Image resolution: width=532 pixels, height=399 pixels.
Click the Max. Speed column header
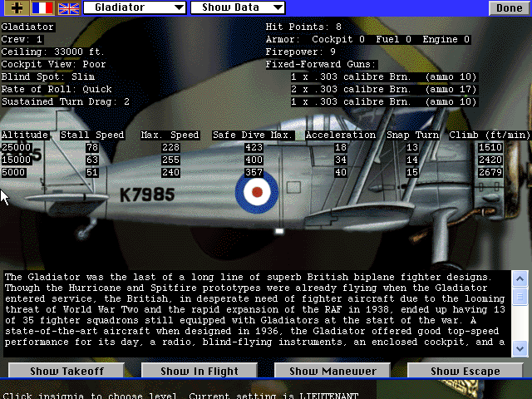point(170,135)
